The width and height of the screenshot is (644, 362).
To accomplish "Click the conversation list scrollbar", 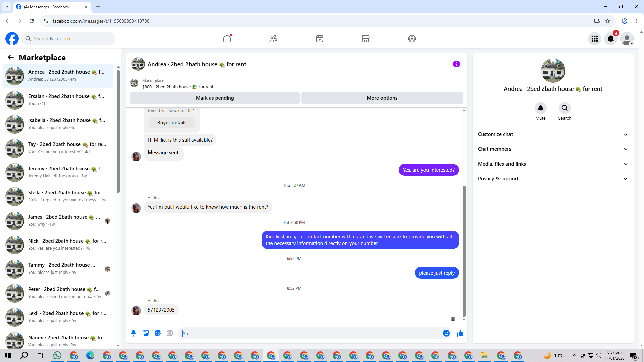I will (x=118, y=131).
